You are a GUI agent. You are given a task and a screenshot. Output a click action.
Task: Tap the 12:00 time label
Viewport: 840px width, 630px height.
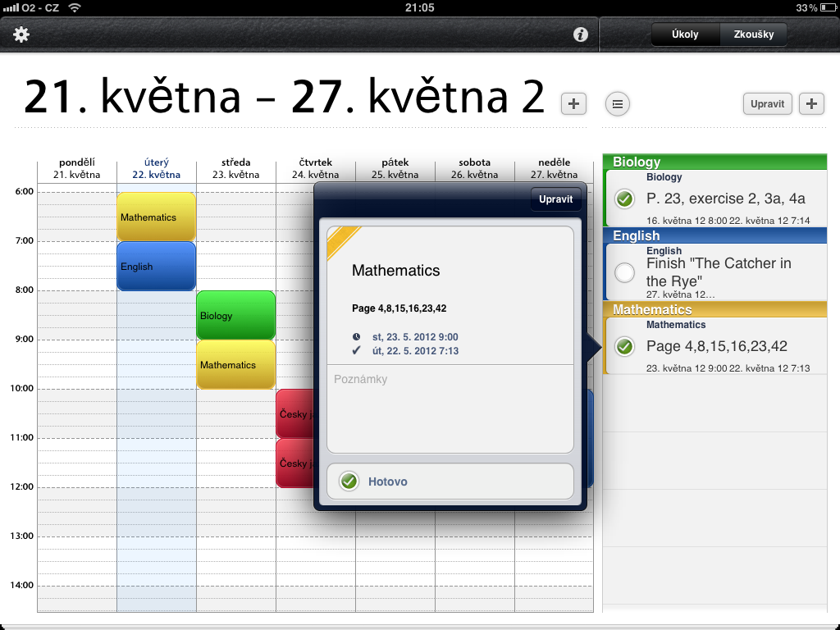click(22, 486)
